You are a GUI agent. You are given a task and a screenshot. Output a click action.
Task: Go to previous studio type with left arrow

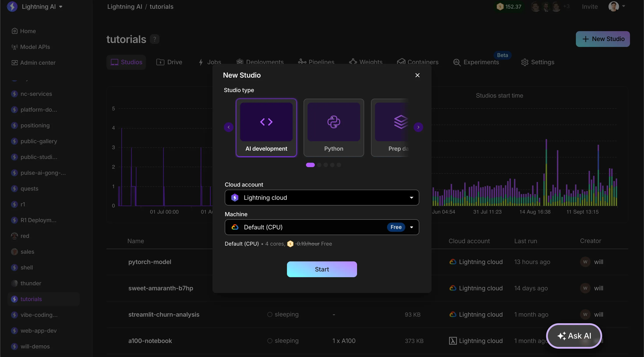(228, 127)
